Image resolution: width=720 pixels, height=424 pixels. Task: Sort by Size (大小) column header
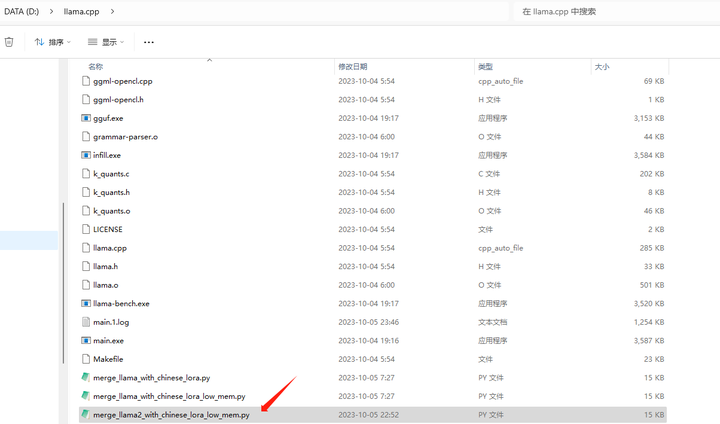point(602,67)
